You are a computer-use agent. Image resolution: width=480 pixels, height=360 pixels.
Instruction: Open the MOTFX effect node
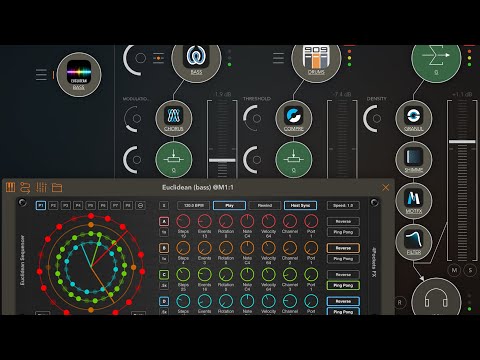point(414,201)
